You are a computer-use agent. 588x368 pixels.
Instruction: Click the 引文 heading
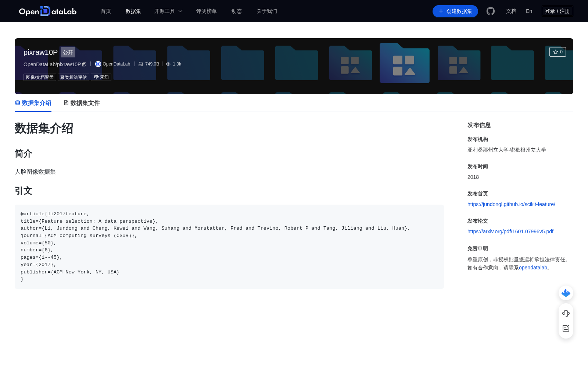pyautogui.click(x=24, y=191)
